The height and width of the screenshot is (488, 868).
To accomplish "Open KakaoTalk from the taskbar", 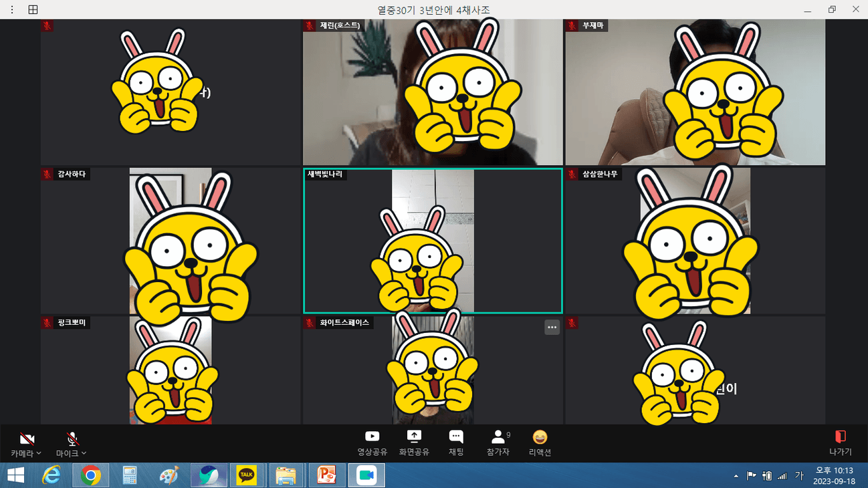I will 247,475.
